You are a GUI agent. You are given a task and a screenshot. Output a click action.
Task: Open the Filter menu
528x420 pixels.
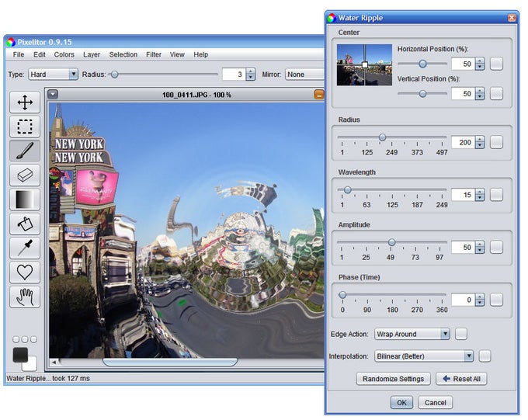(x=154, y=55)
